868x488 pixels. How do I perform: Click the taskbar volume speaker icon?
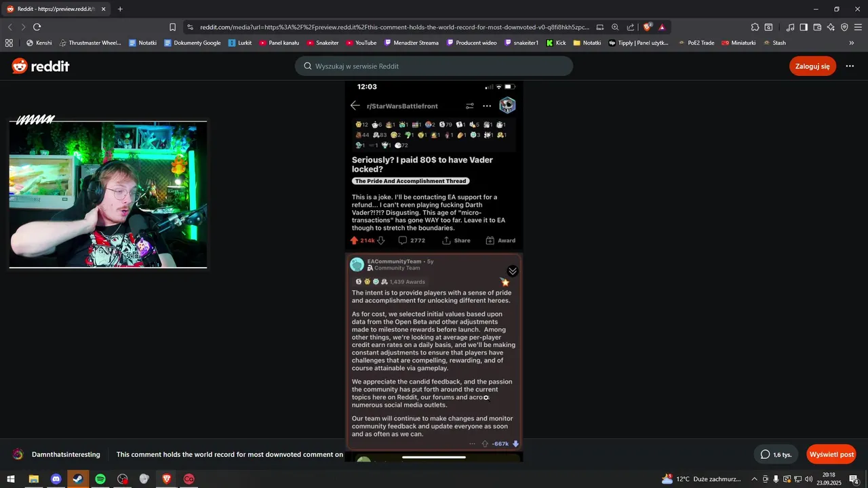click(x=809, y=479)
